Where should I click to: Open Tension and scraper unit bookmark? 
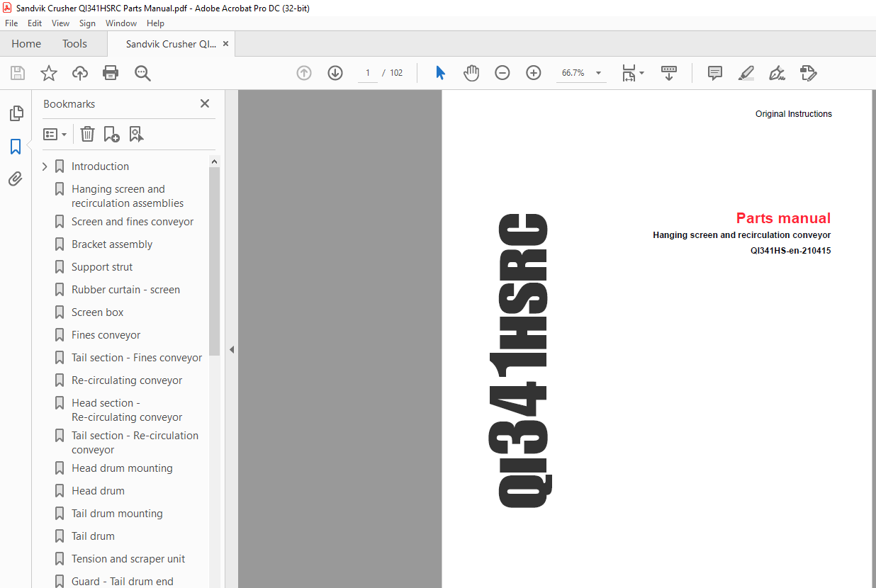tap(128, 559)
